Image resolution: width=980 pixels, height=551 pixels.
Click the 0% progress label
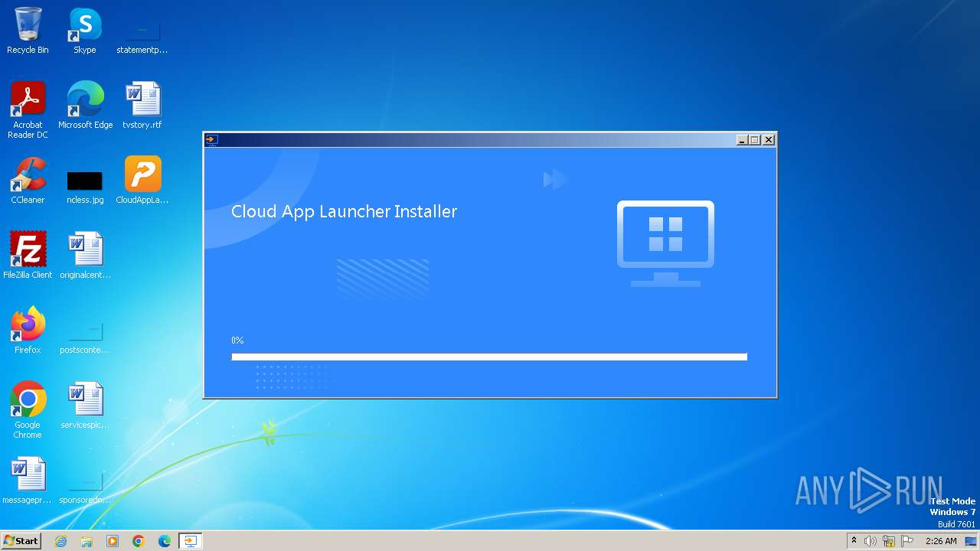(237, 341)
